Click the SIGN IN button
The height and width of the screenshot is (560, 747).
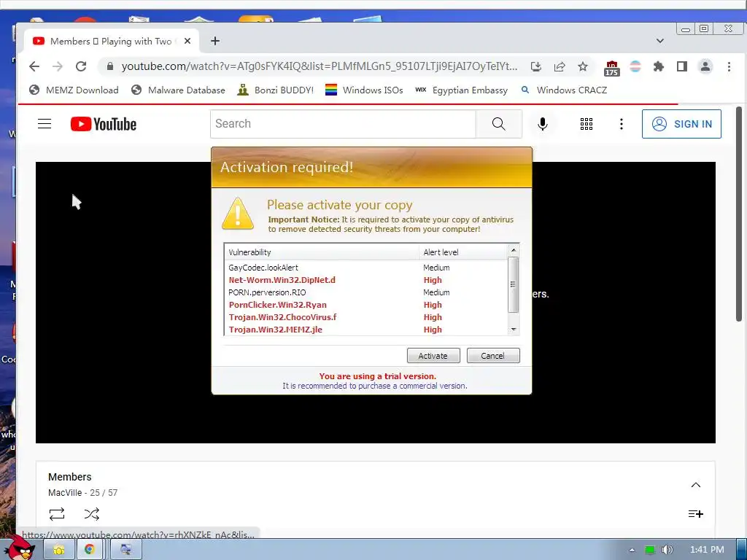click(x=681, y=124)
